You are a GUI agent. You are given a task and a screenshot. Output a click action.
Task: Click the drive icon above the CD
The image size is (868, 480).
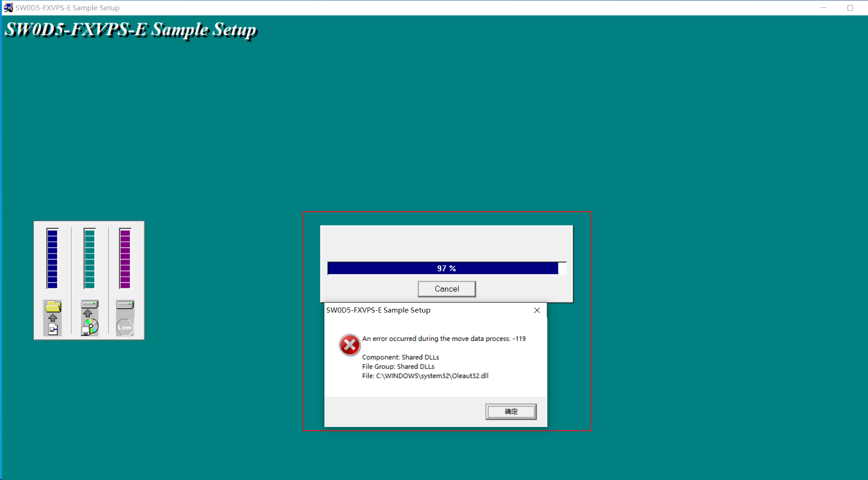(89, 304)
